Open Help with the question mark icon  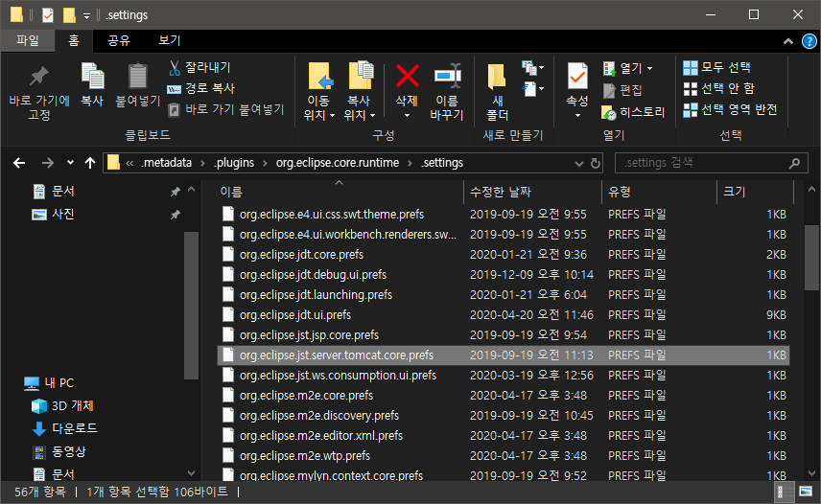coord(809,41)
